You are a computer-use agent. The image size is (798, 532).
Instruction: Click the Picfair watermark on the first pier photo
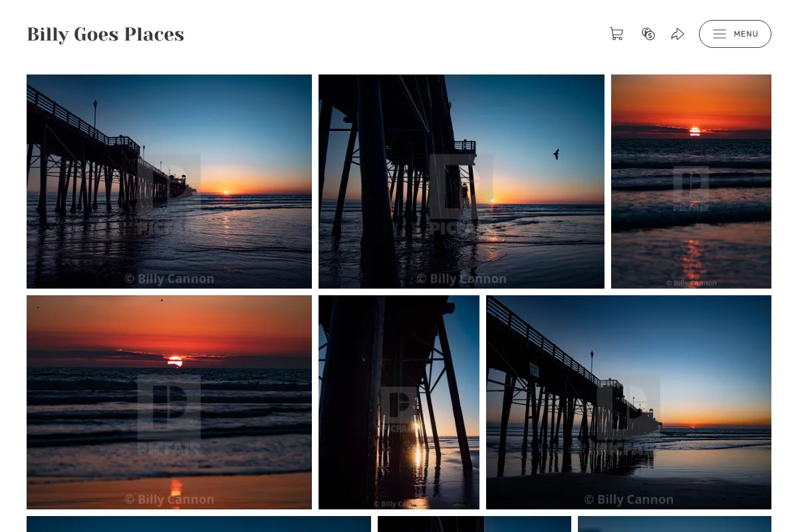(x=169, y=194)
